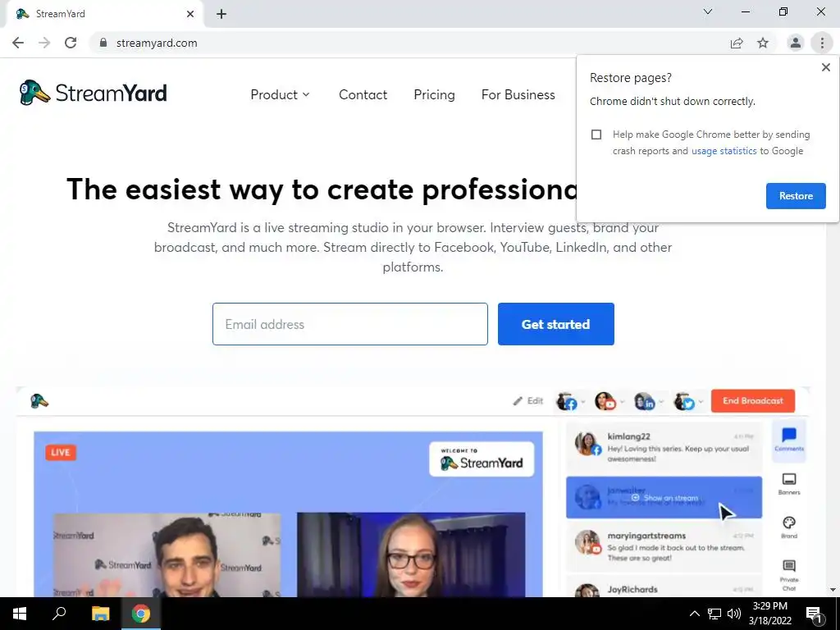Open the notification center icon
The image size is (840, 630).
point(813,614)
